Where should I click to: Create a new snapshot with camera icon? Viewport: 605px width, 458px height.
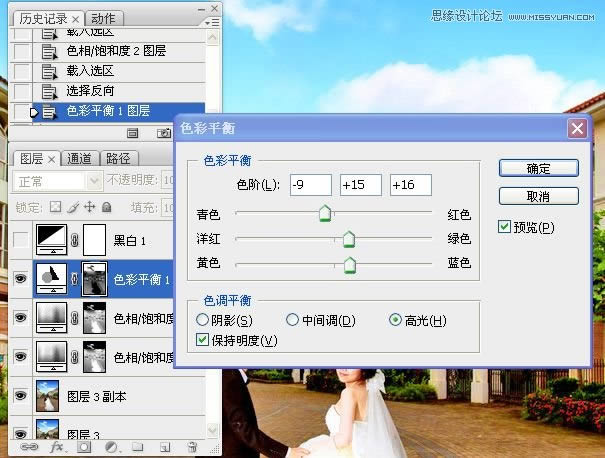click(163, 132)
